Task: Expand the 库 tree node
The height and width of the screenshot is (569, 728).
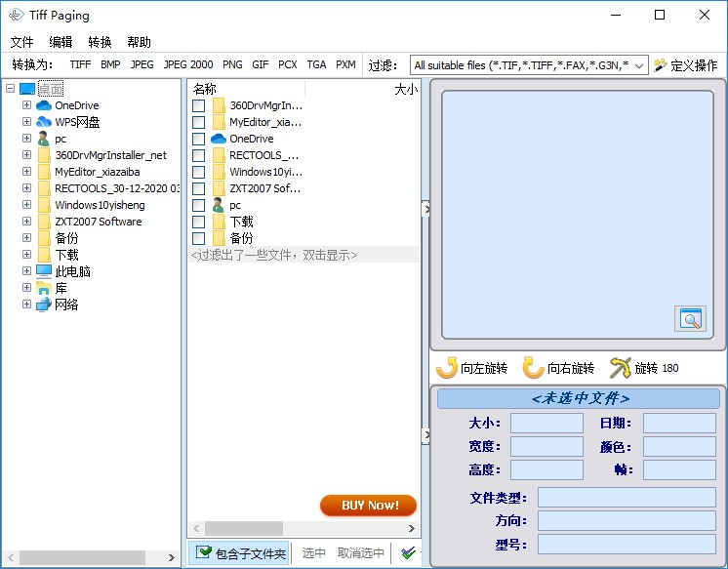Action: point(26,288)
